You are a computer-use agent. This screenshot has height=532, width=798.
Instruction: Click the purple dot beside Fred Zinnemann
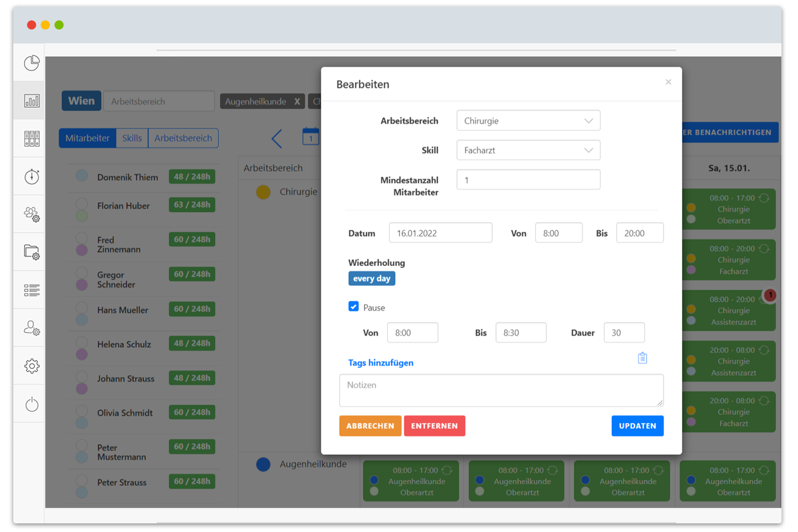click(x=82, y=250)
